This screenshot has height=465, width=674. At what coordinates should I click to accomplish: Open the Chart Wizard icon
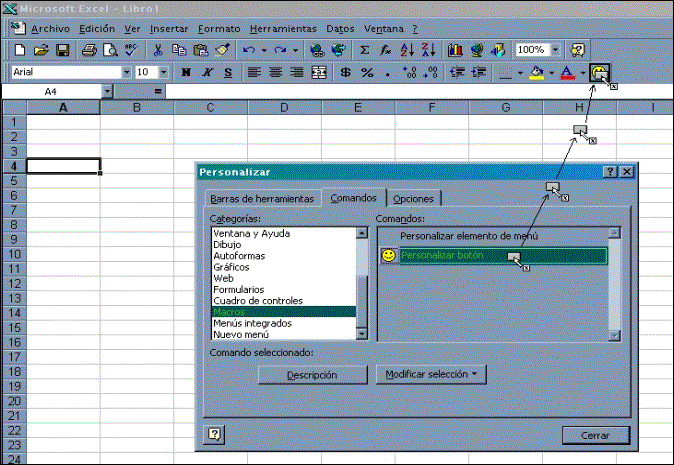[x=455, y=49]
